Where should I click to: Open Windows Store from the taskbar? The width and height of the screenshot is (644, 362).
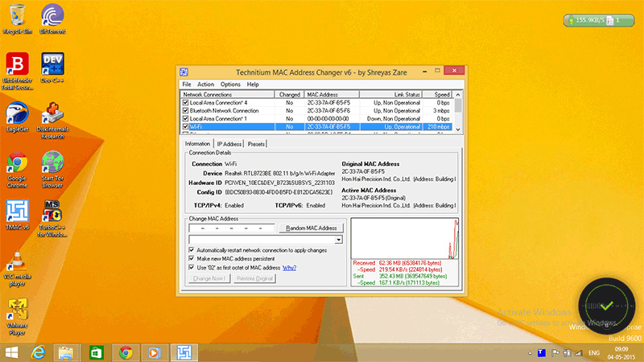point(96,352)
